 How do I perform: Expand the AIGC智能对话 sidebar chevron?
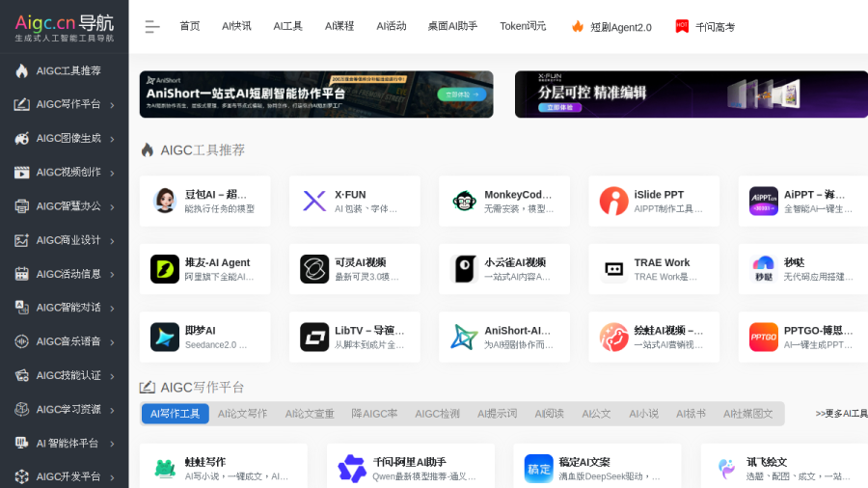(113, 309)
